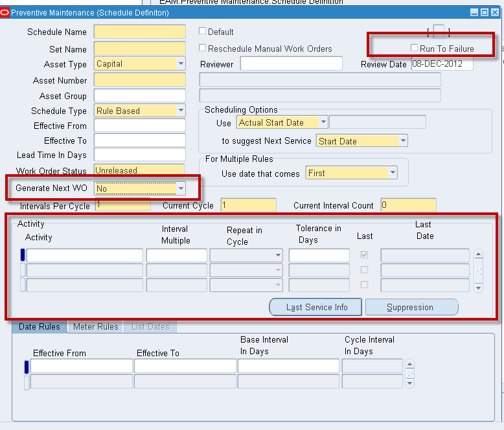
Task: Click first row Tolerance in Days field
Action: [x=319, y=255]
